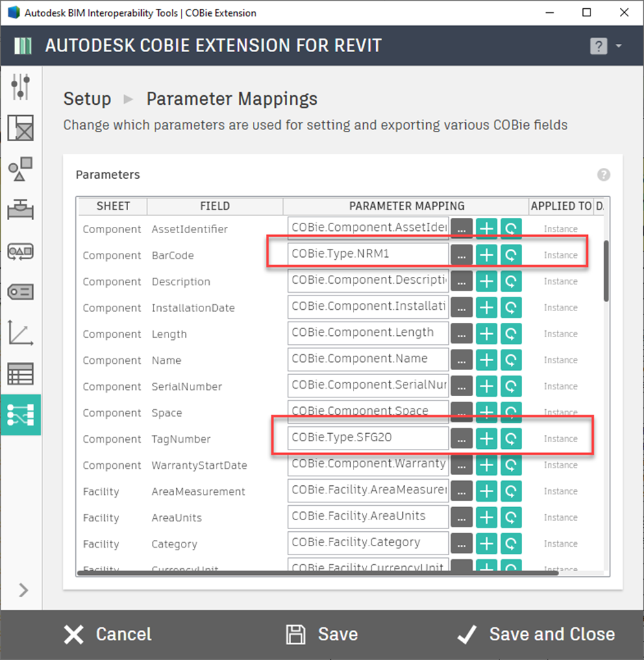Viewport: 644px width, 660px height.
Task: Edit the COBie.Component.Length mapping field
Action: 368,333
